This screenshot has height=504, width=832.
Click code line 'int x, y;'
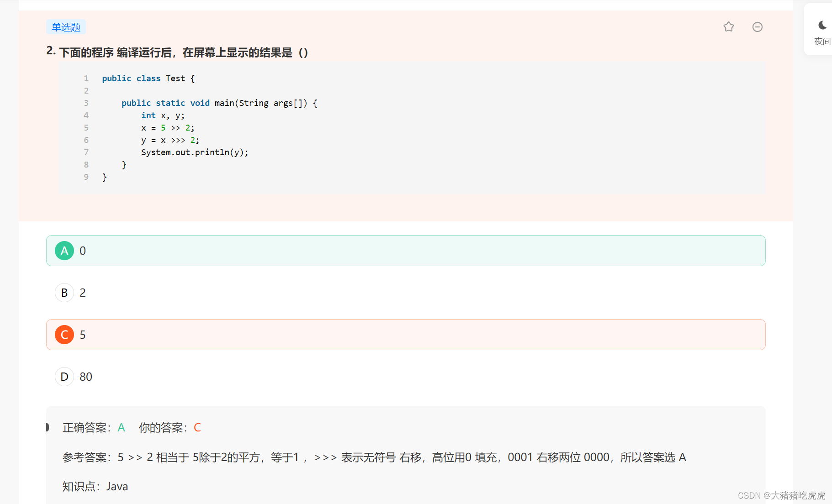[163, 115]
